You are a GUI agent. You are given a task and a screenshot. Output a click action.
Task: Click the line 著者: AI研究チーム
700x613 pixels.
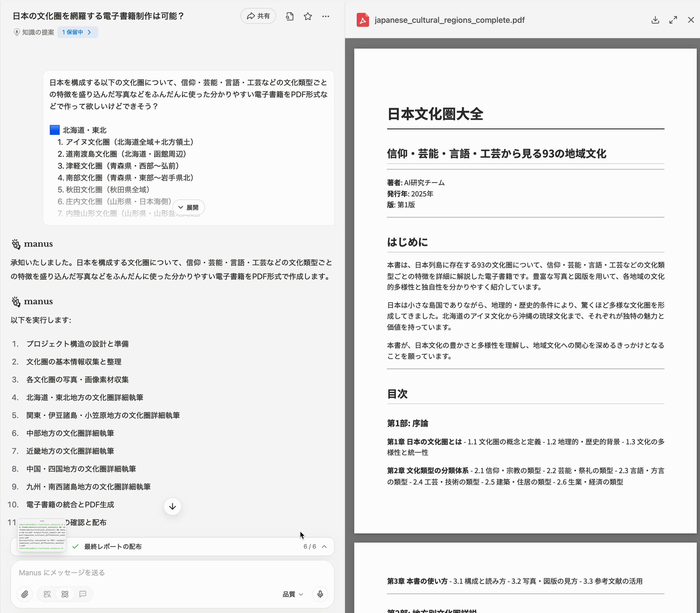click(x=416, y=183)
